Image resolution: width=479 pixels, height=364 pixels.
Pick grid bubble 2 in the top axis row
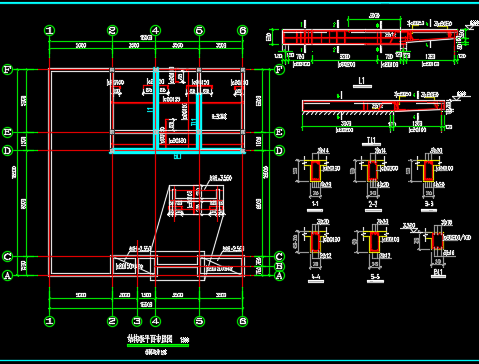[112, 31]
